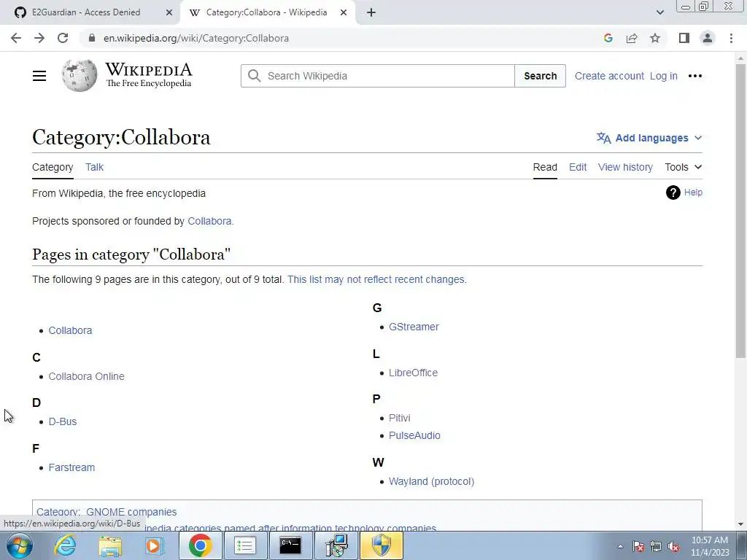The width and height of the screenshot is (747, 560).
Task: Click the browser address bar URL
Action: pyautogui.click(x=196, y=38)
